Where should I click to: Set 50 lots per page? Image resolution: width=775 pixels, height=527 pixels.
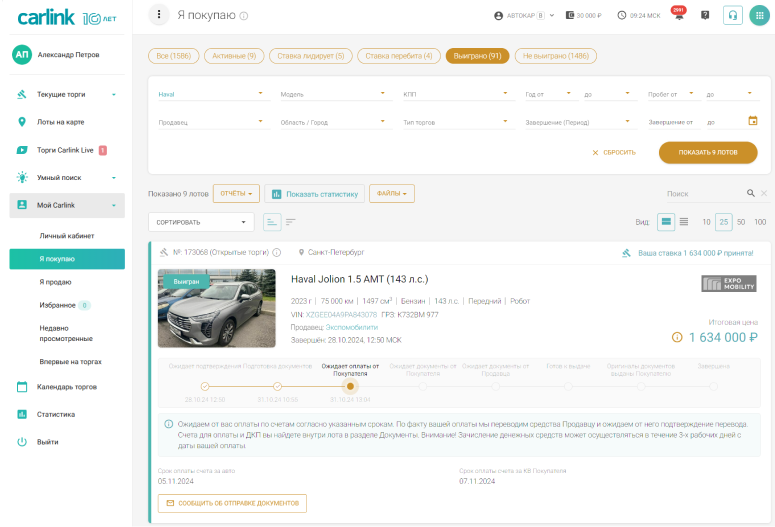tap(741, 222)
